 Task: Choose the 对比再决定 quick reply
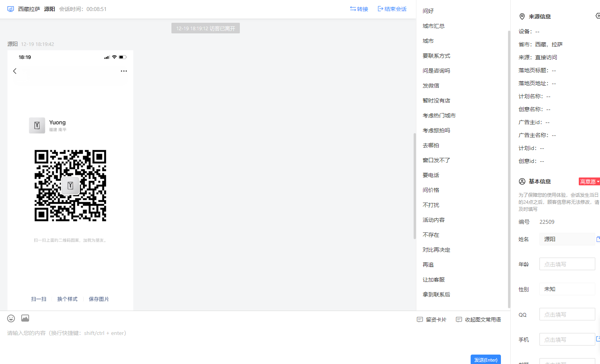point(436,250)
